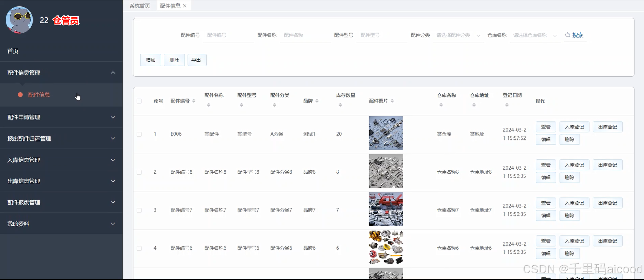Click the 某仓库 cell text
The image size is (644, 280).
[444, 134]
